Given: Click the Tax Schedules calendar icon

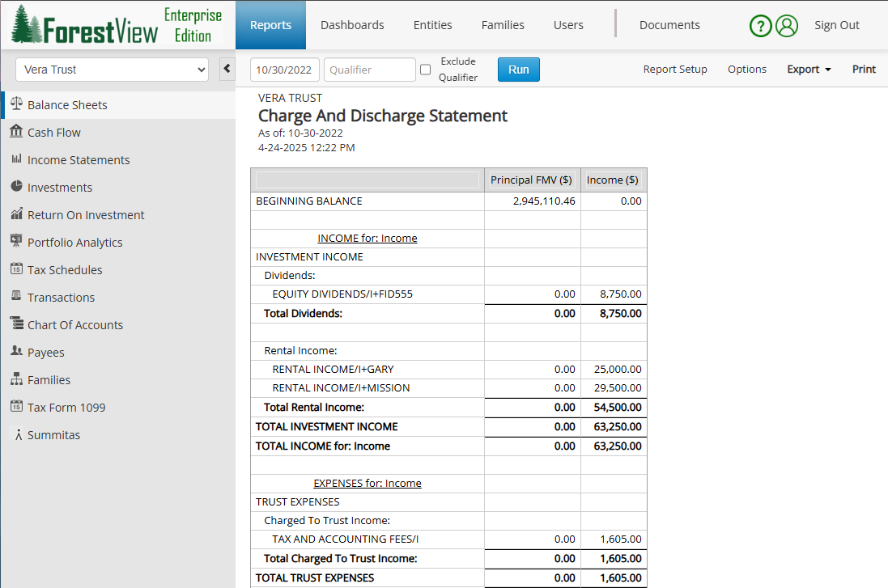Looking at the screenshot, I should click(x=16, y=269).
